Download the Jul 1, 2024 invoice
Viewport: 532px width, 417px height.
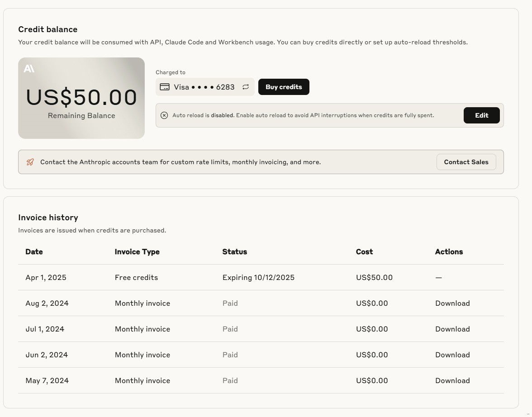click(x=452, y=329)
